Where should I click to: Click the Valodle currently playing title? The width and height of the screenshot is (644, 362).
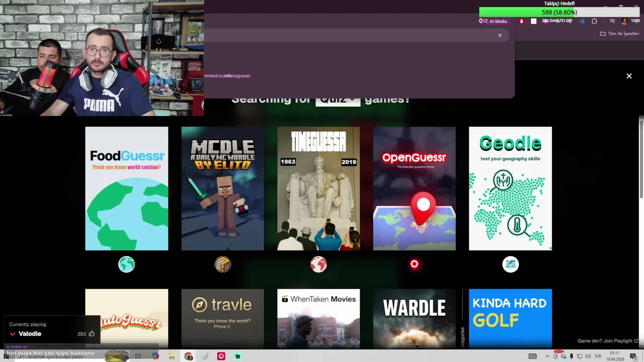(30, 334)
